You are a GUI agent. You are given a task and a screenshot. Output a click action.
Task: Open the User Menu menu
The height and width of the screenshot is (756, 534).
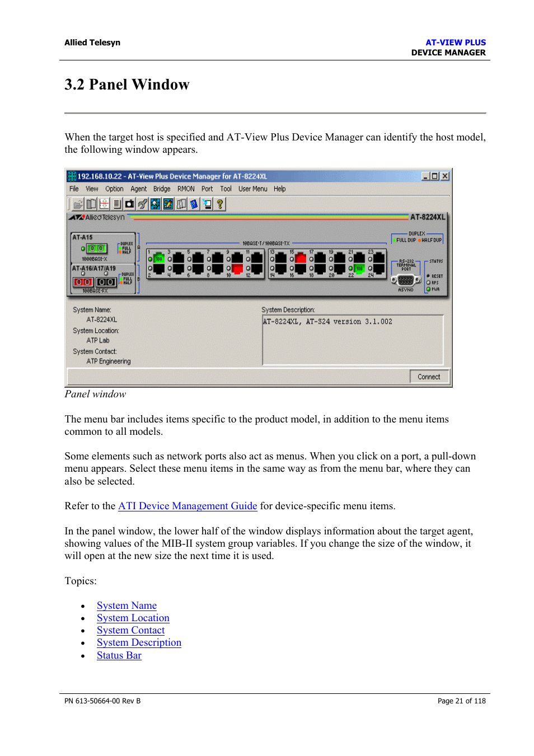coord(253,189)
